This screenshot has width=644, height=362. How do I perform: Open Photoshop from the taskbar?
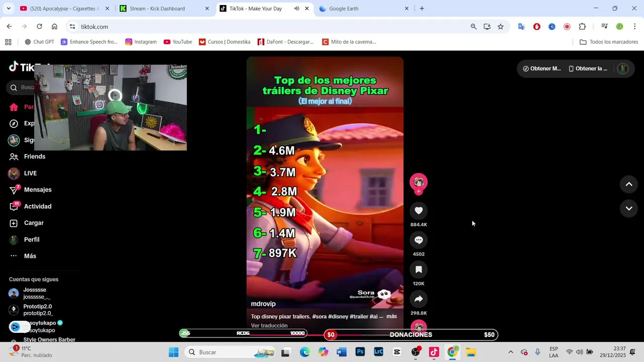[x=360, y=352]
